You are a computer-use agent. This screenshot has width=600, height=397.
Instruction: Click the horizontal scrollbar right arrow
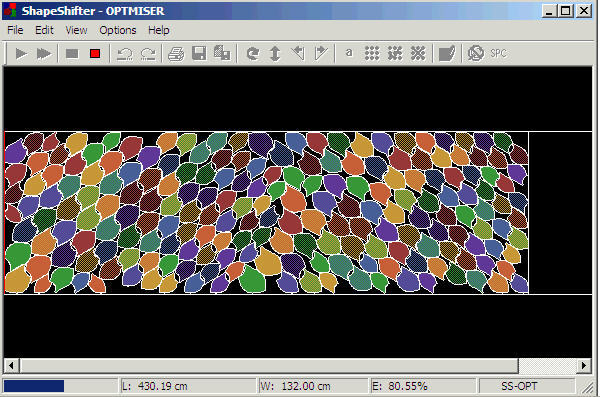[584, 365]
